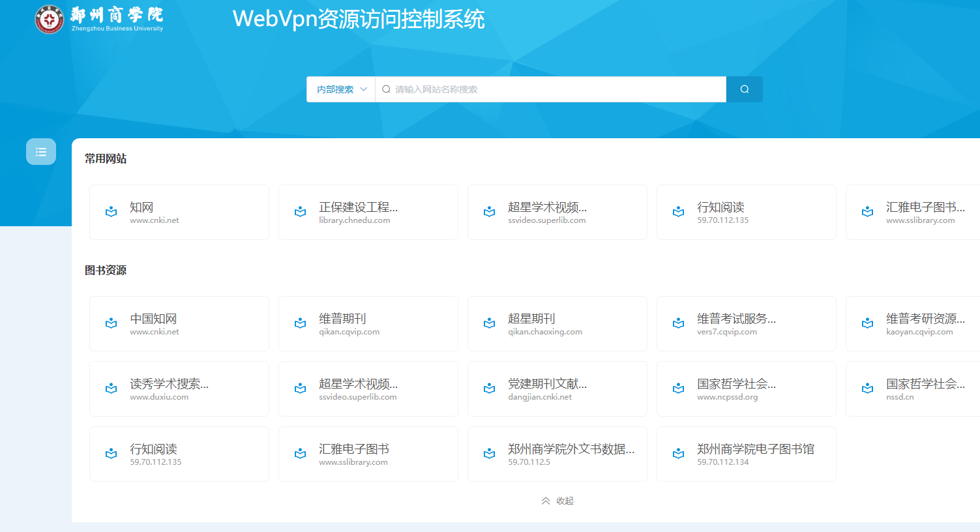Click the library.chnedu.com URL text
The image size is (980, 532).
point(355,220)
